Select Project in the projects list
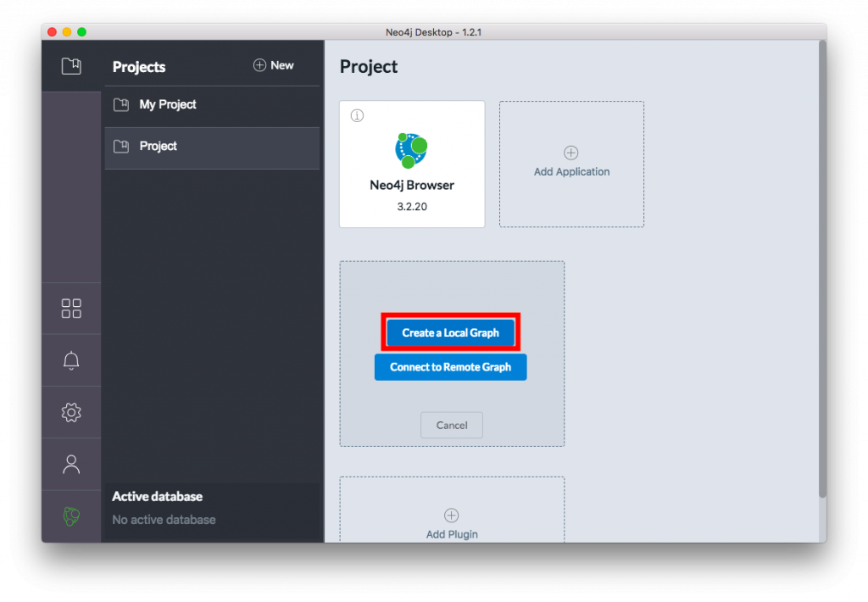868x602 pixels. [x=158, y=147]
